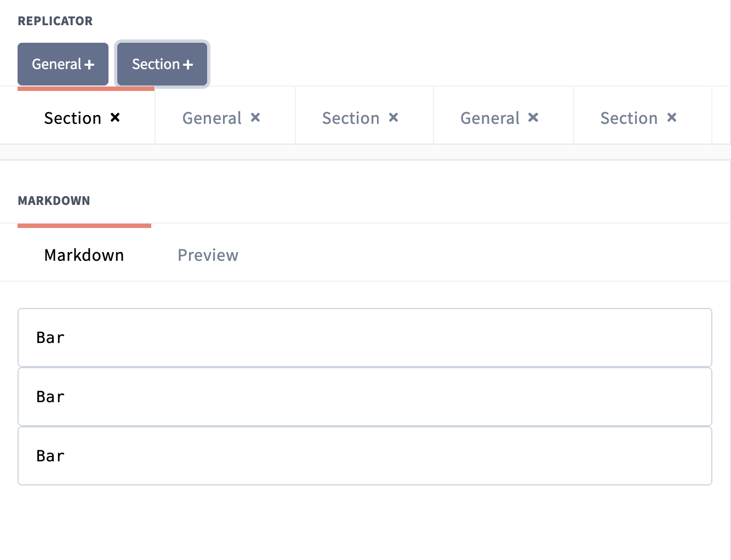Add a new Section set to the replicator

click(x=162, y=64)
